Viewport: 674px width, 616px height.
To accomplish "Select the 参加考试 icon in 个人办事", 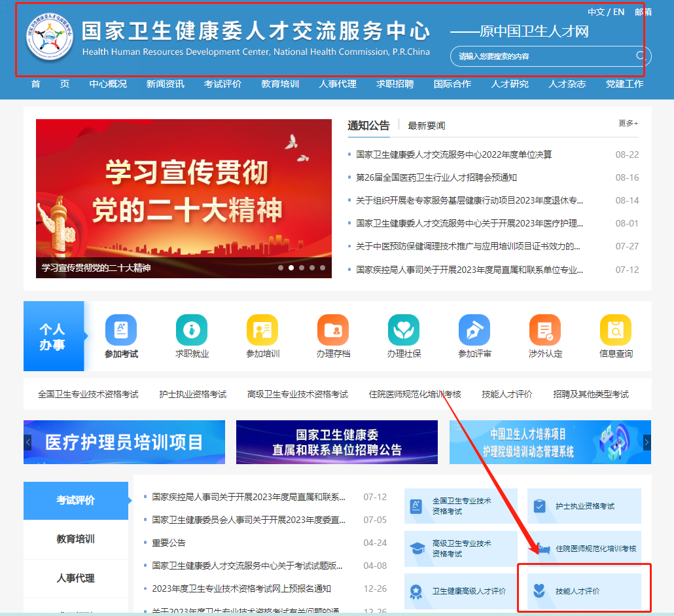I will pos(121,331).
